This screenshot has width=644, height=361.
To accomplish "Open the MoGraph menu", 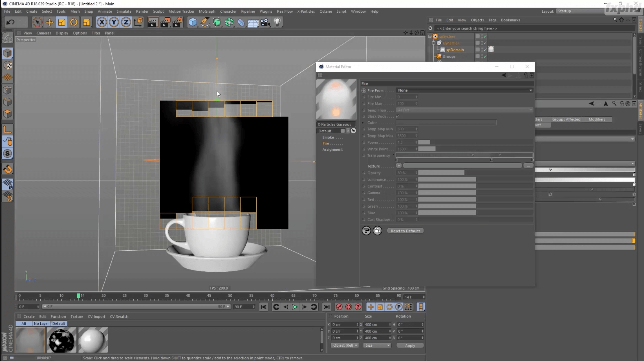I will (x=207, y=11).
